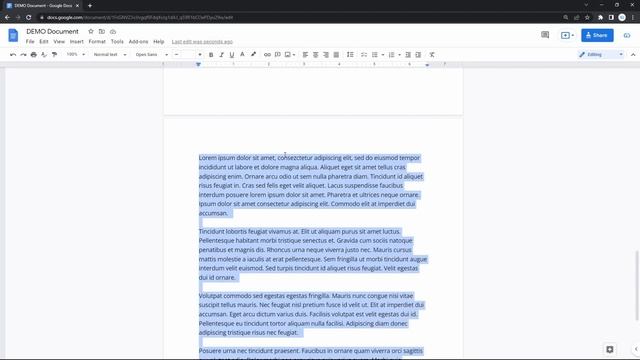Open the zoom level dropdown
The image size is (640, 360).
(x=76, y=55)
